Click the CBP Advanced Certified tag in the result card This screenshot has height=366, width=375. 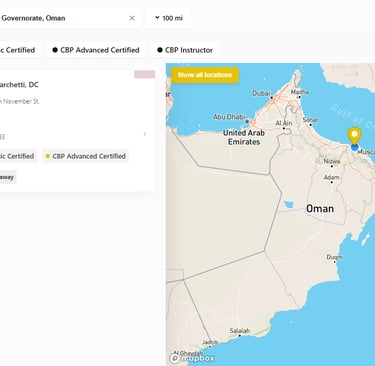[86, 156]
